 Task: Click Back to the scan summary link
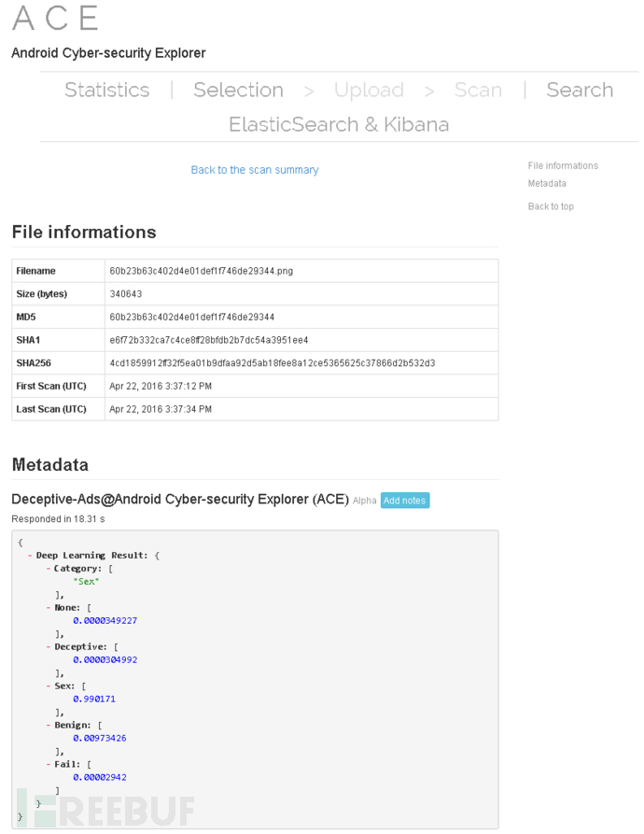click(x=255, y=170)
